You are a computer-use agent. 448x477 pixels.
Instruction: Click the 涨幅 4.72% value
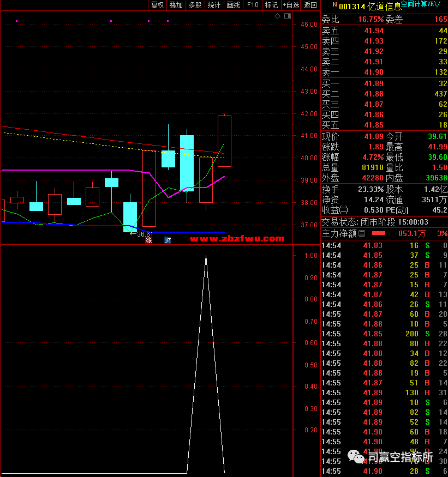point(373,157)
